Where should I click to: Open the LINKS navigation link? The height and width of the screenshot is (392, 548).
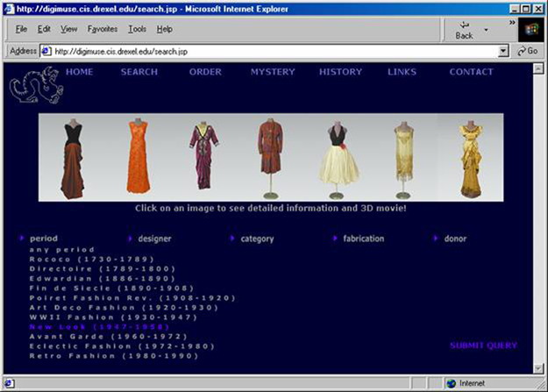(x=402, y=72)
